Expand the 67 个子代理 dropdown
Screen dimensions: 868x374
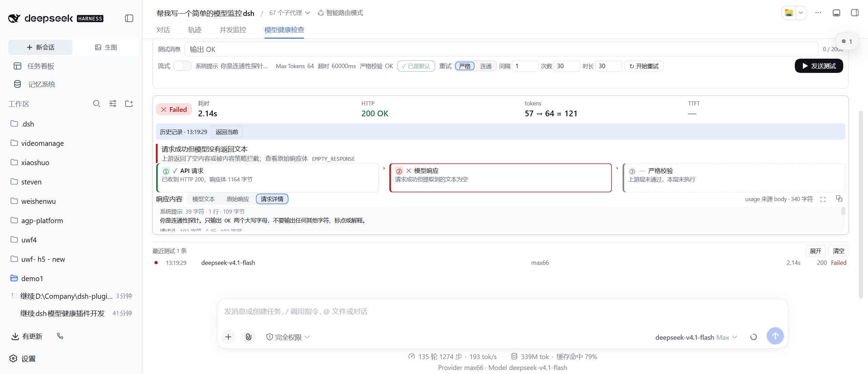click(290, 13)
